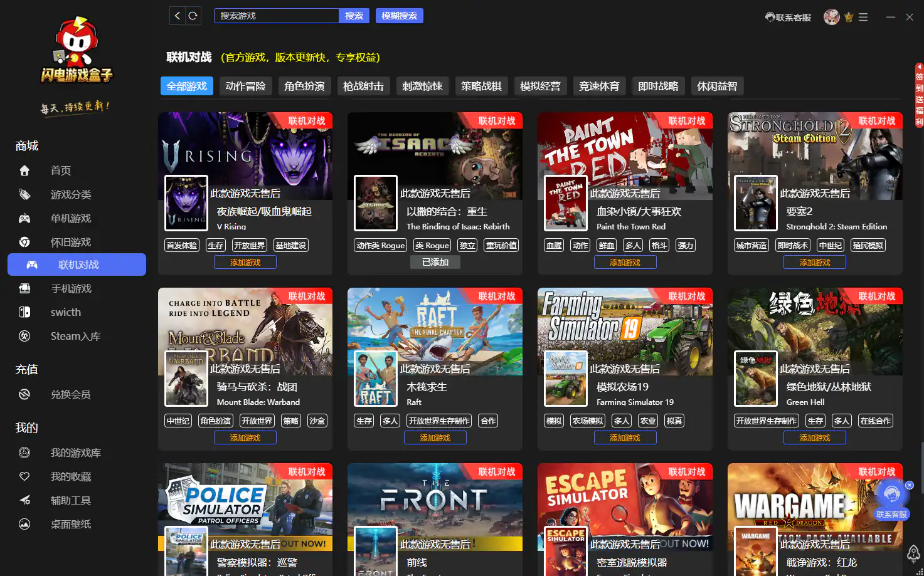The width and height of the screenshot is (924, 576).
Task: Click the 城市营造 tag under Stronghold 2
Action: coord(751,245)
